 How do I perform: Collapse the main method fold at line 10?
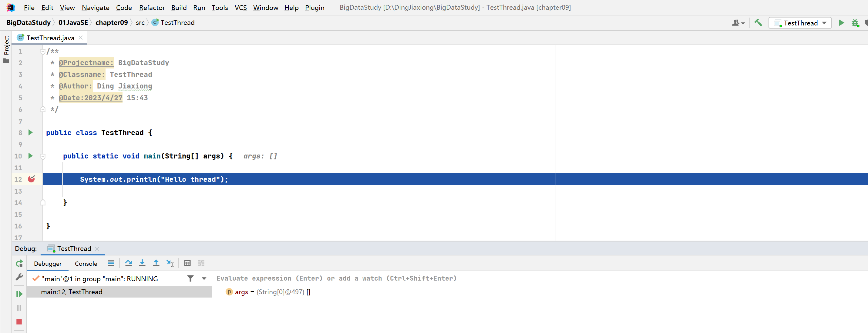[43, 156]
